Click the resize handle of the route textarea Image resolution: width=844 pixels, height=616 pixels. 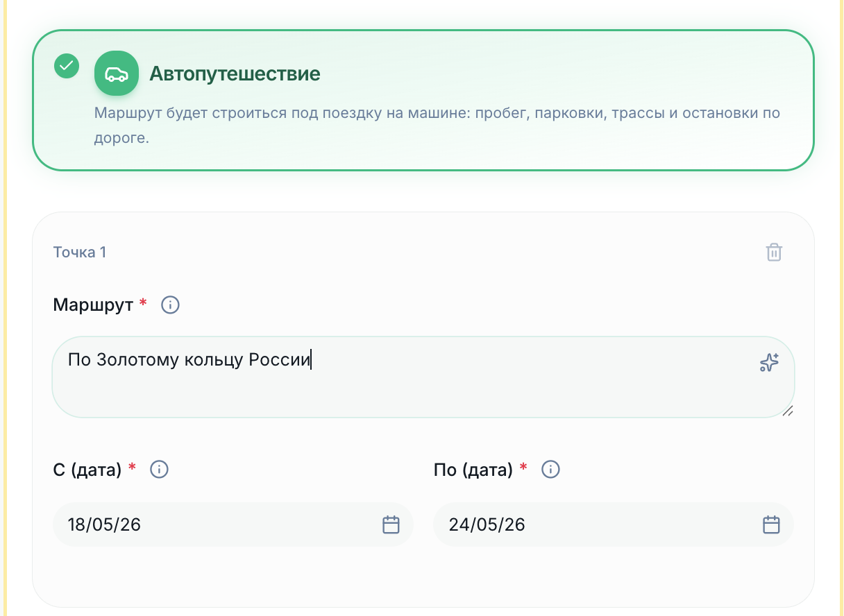click(x=787, y=411)
